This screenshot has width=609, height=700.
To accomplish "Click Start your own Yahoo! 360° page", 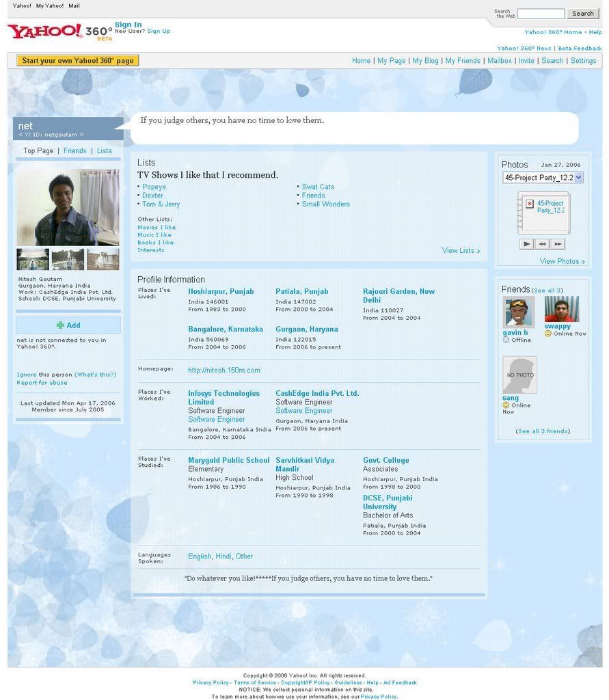I will (78, 60).
